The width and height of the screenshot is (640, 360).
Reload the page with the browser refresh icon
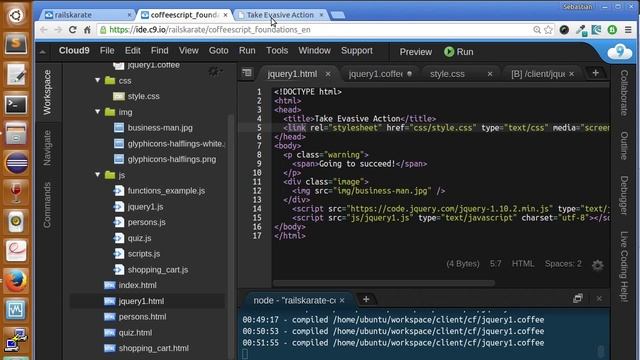point(72,30)
